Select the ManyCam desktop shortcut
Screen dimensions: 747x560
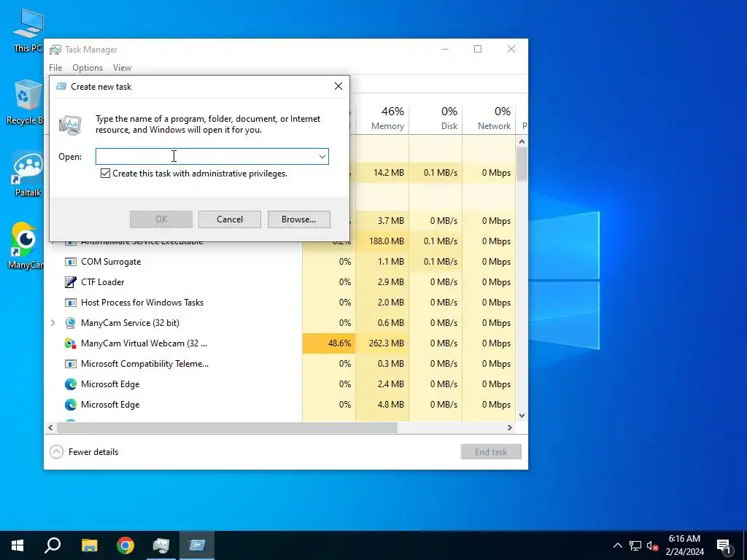tap(26, 246)
